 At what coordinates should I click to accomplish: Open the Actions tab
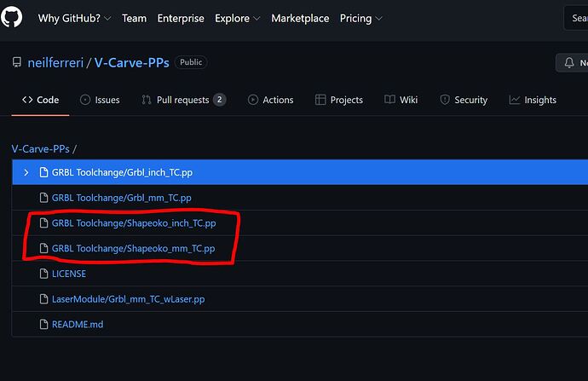point(271,100)
